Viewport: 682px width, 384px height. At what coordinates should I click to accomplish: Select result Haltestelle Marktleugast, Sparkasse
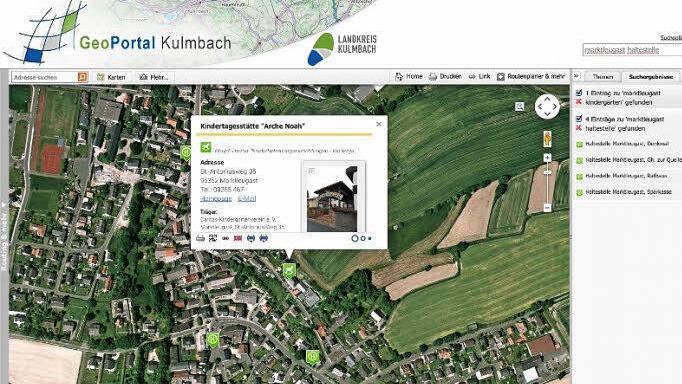click(629, 192)
